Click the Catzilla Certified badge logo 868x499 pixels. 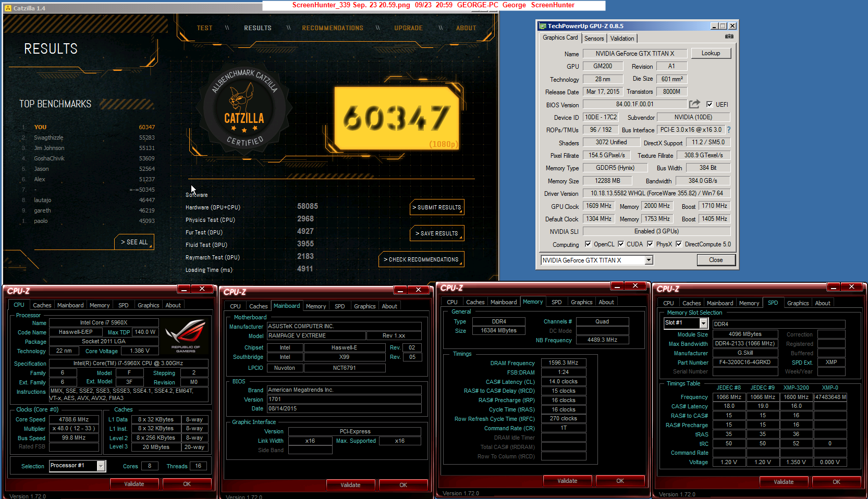244,108
